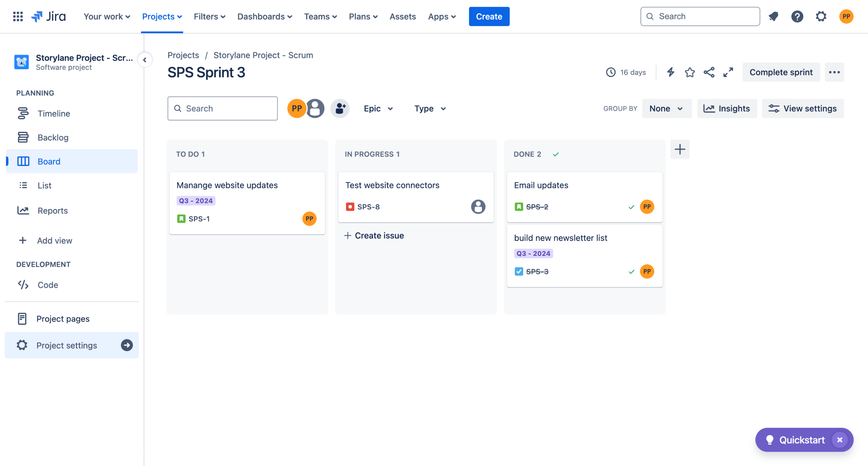Click the add people icon
This screenshot has width=868, height=466.
(x=340, y=109)
